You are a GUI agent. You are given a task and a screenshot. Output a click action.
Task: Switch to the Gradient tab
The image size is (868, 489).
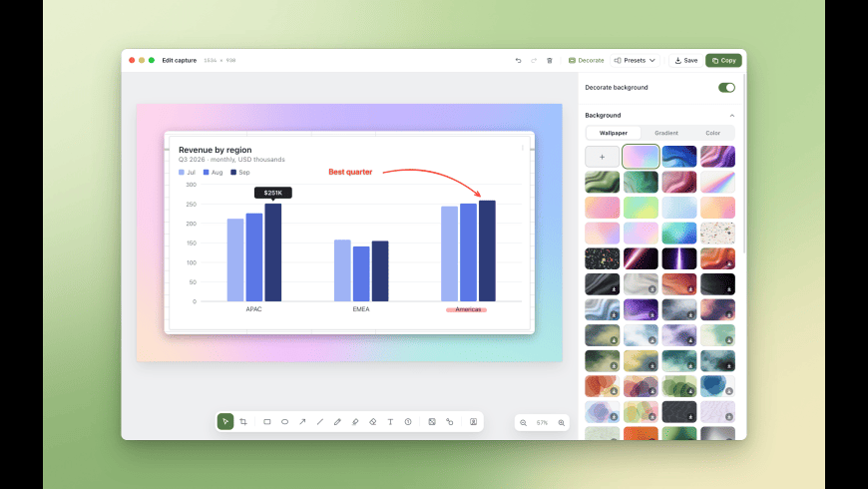[666, 133]
